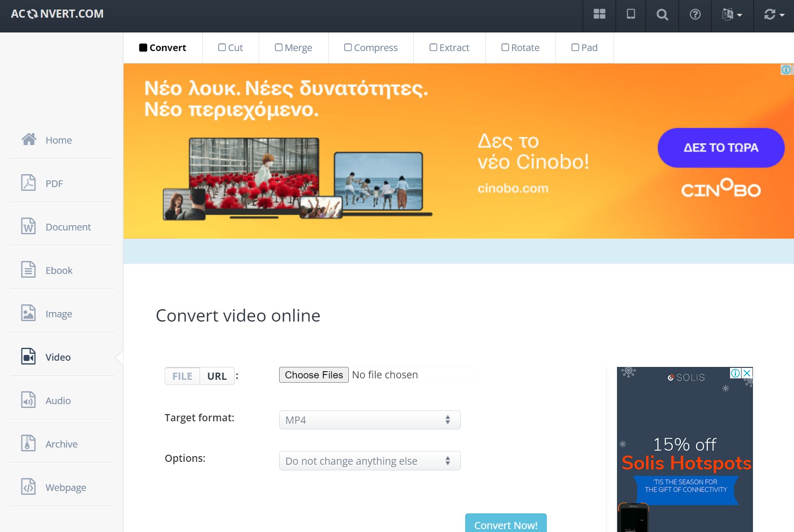Image resolution: width=794 pixels, height=532 pixels.
Task: Expand the Options dropdown
Action: (369, 461)
